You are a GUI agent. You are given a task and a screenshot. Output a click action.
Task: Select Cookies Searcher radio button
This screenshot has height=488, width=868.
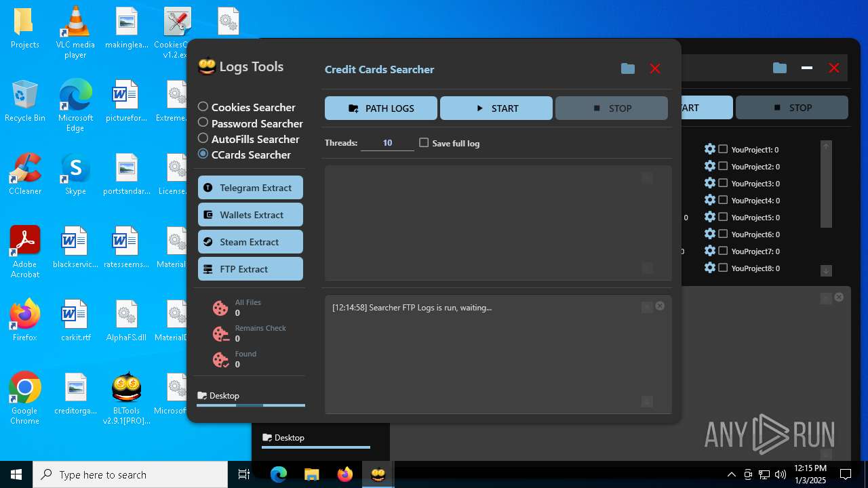pos(203,106)
